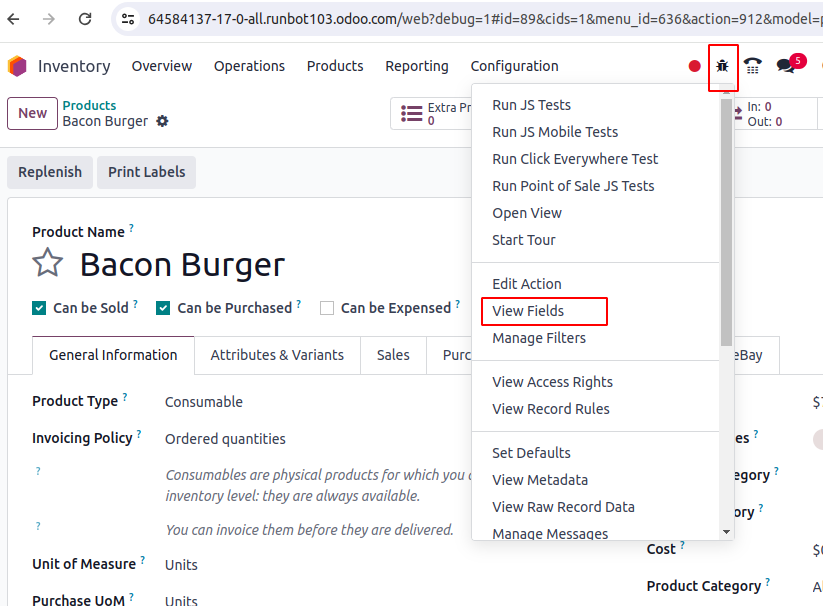Click the bug debug tools icon
This screenshot has height=606, width=823.
[x=722, y=66]
